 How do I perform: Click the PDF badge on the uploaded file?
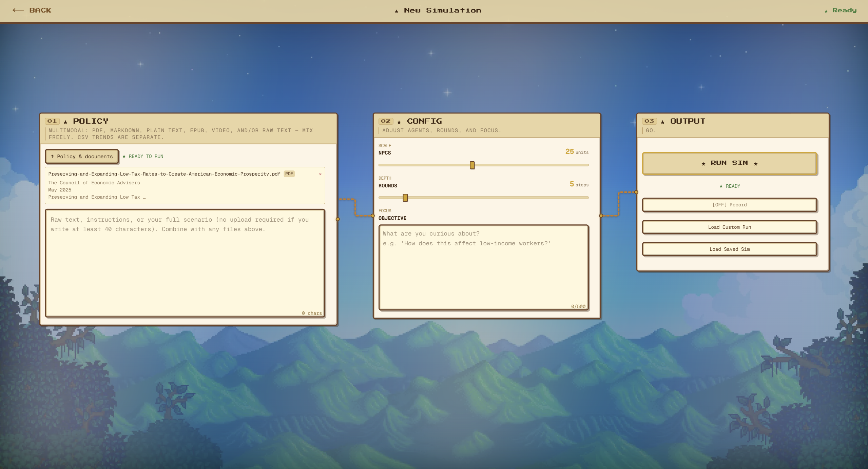click(x=289, y=174)
